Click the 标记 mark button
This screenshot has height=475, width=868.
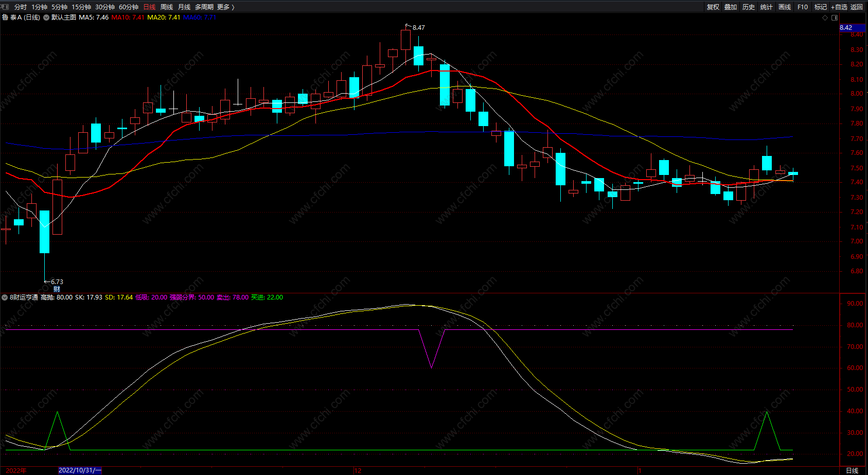click(x=821, y=7)
